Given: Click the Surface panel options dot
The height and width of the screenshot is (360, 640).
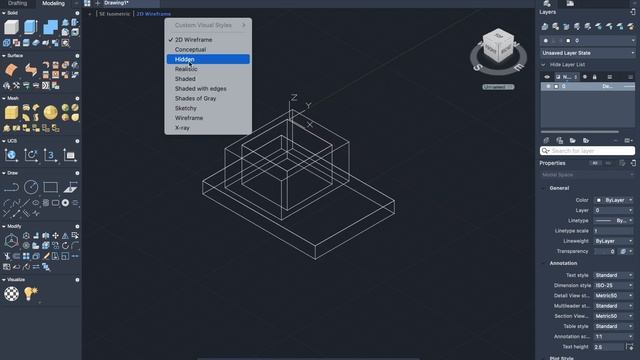Looking at the screenshot, I should coord(77,56).
